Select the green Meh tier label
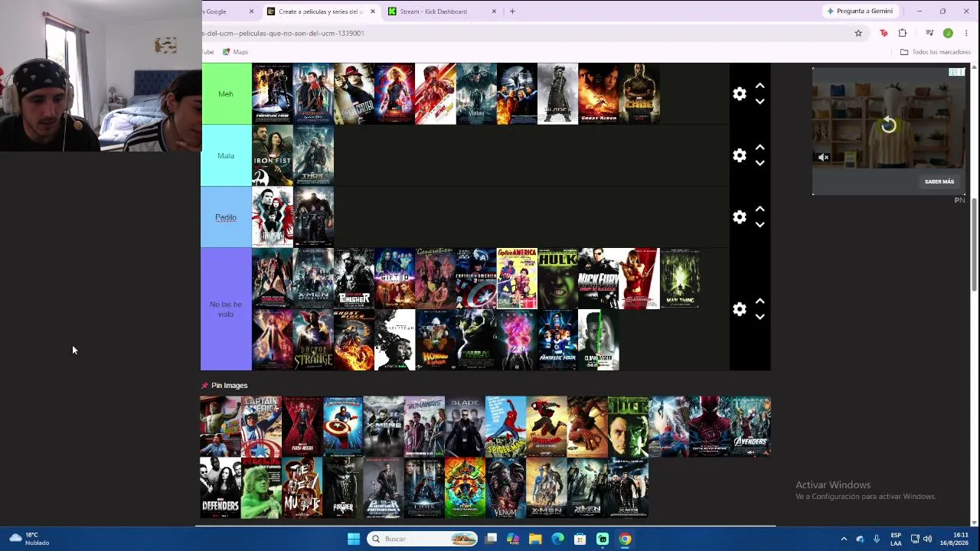This screenshot has width=980, height=551. click(x=226, y=93)
